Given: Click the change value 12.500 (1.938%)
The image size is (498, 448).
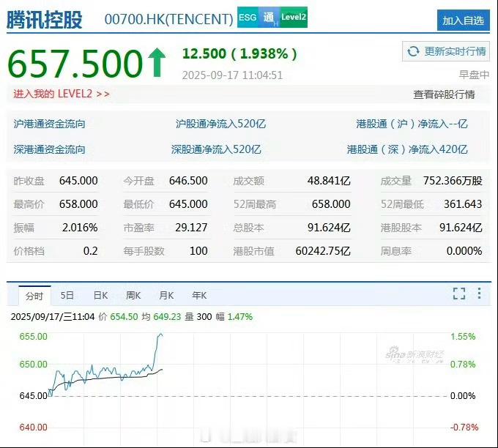Looking at the screenshot, I should coord(239,53).
